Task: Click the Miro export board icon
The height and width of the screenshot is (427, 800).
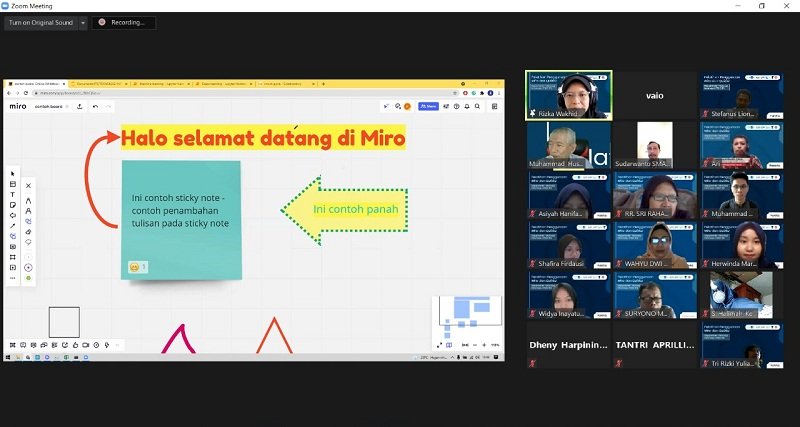Action: (80, 106)
